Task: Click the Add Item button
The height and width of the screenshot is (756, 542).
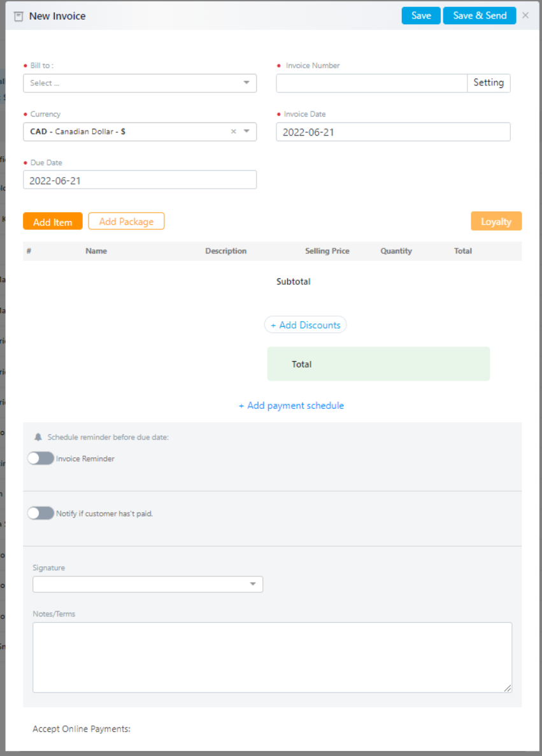Action: point(53,222)
